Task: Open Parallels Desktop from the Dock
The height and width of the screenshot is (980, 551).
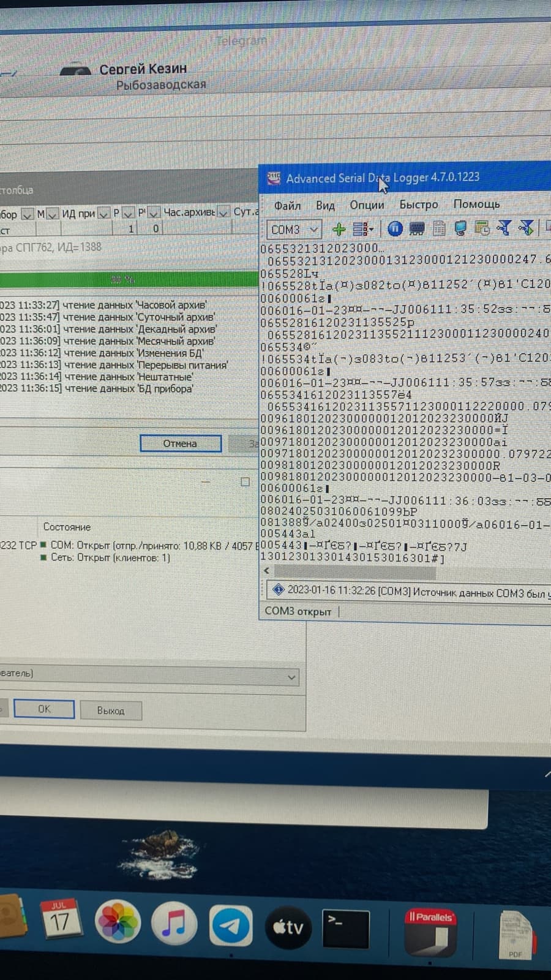Action: [431, 932]
